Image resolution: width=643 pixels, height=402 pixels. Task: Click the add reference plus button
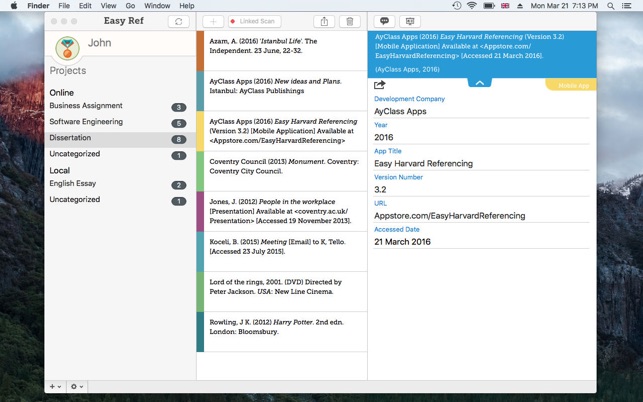(213, 21)
